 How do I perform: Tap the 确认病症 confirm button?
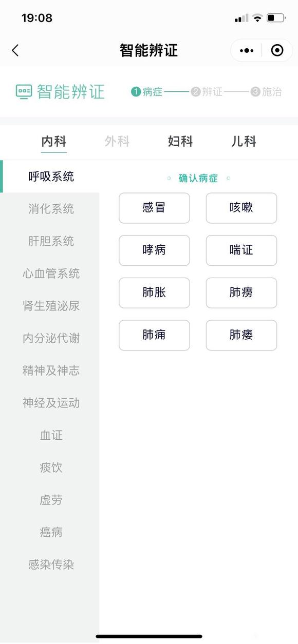click(198, 178)
